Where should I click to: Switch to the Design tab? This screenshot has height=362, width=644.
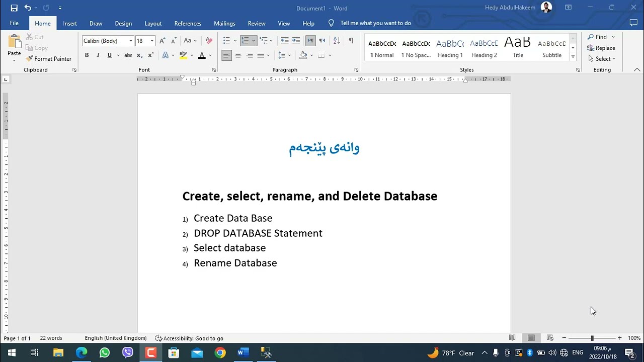coord(123,23)
